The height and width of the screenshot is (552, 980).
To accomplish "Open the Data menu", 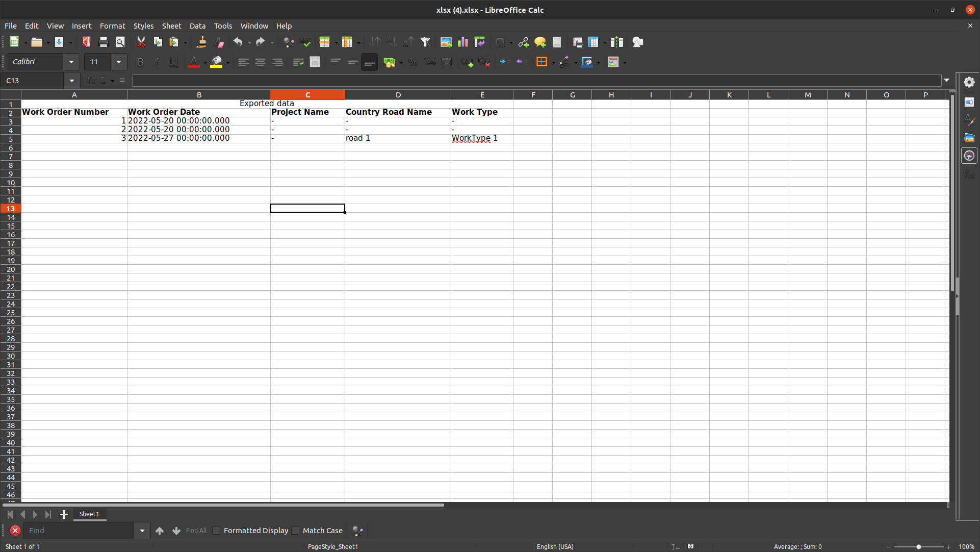I will tap(197, 26).
